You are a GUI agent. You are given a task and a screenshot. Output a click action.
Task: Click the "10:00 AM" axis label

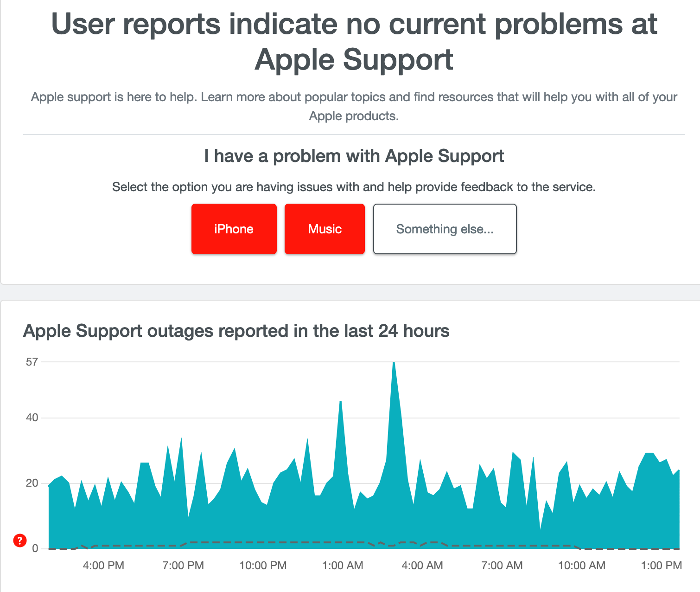coord(582,566)
